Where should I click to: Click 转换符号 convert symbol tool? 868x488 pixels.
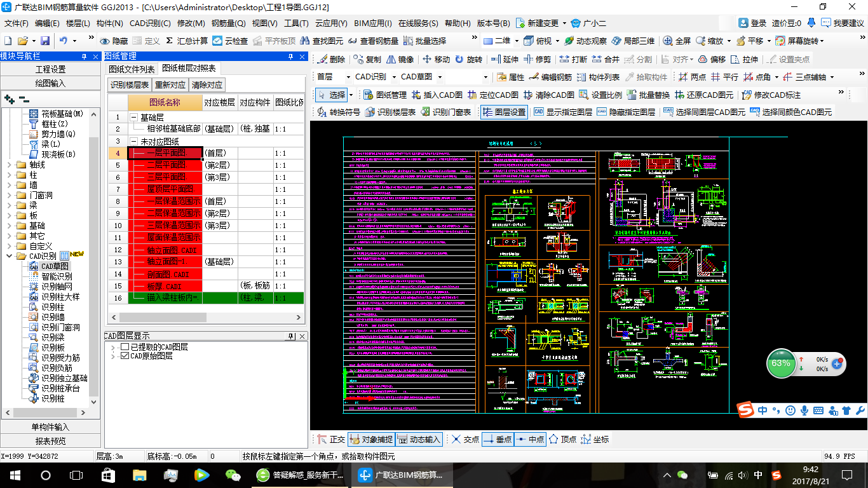click(339, 112)
